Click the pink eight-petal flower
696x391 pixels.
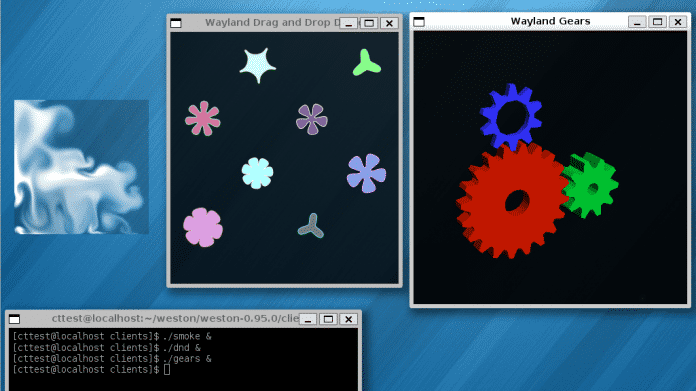(x=202, y=118)
